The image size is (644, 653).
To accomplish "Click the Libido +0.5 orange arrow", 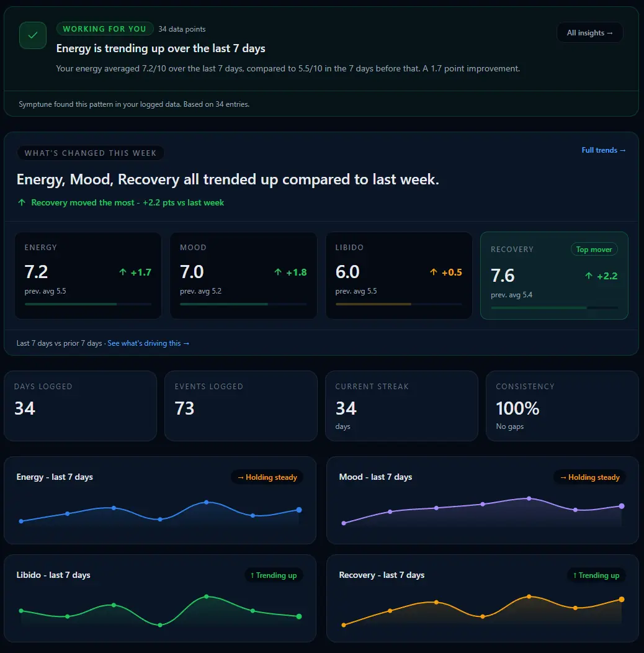I will pyautogui.click(x=433, y=272).
